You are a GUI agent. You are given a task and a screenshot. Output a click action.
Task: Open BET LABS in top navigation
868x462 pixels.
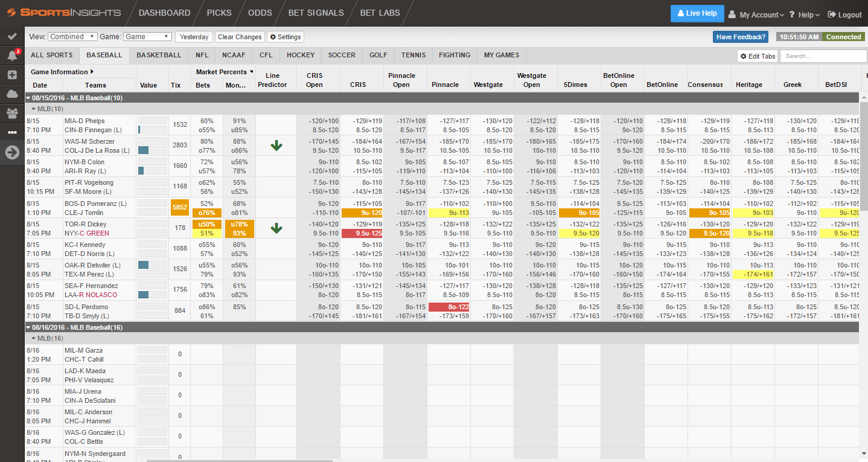[x=380, y=13]
